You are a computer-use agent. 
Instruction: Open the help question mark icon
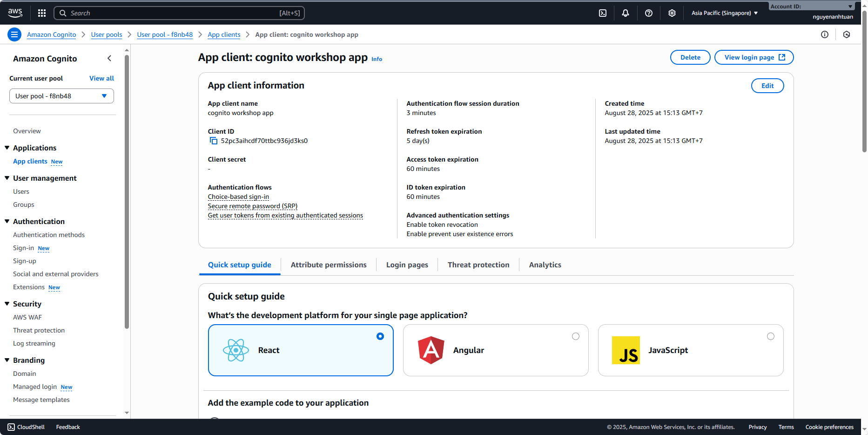(649, 13)
